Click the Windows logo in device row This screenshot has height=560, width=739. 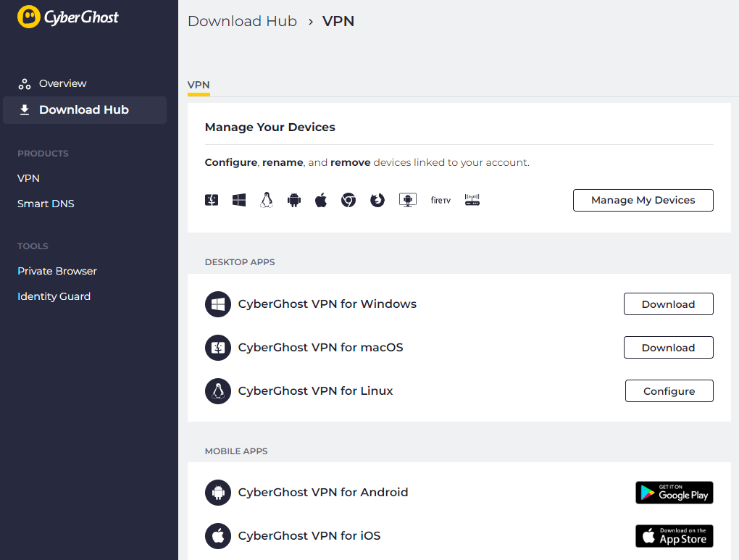click(239, 200)
